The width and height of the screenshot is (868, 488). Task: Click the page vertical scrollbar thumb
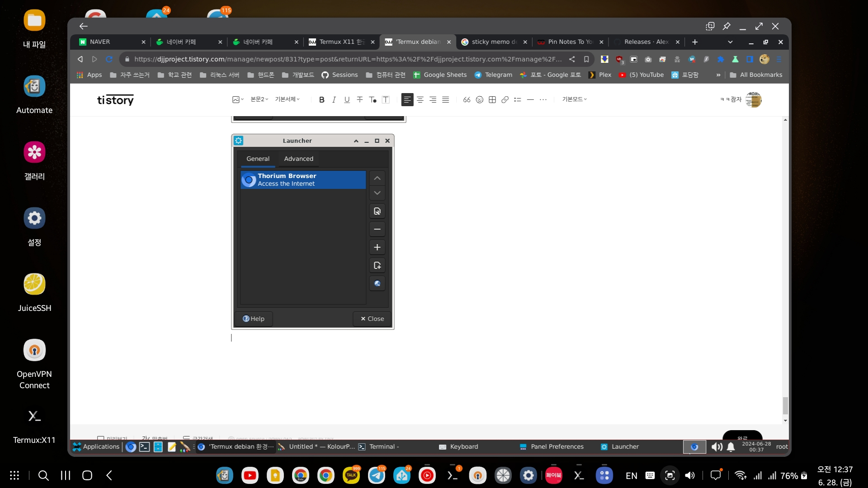[785, 405]
